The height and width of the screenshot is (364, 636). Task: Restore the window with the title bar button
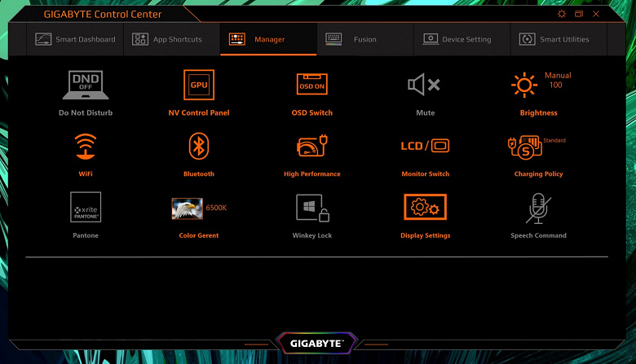(579, 14)
